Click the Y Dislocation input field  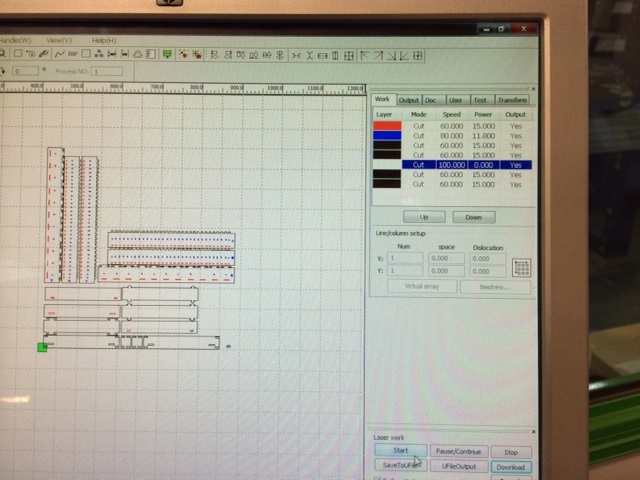[x=488, y=271]
